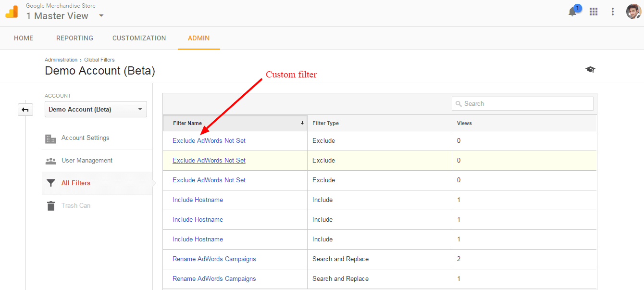
Task: Open the highlighted Exclude AdWords Not Set link
Action: point(209,161)
